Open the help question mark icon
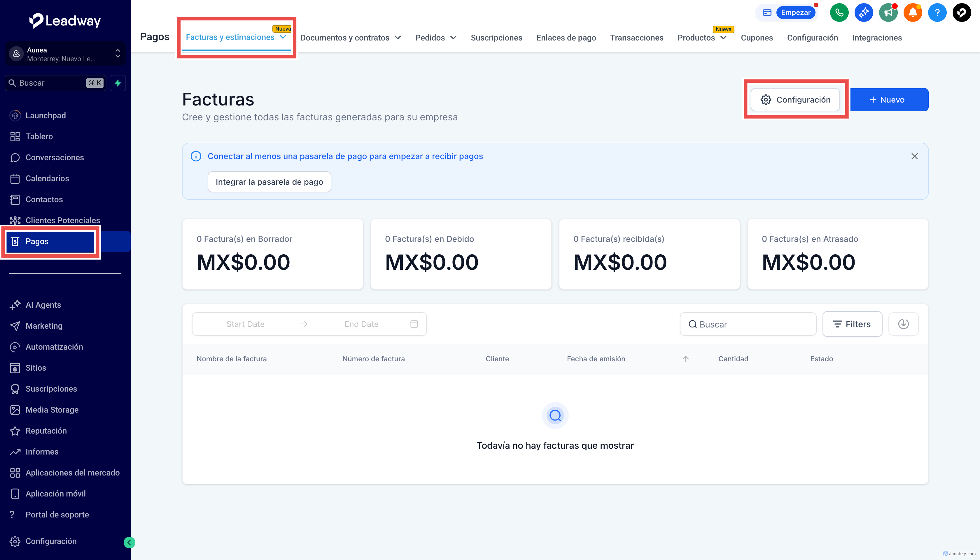 [937, 13]
